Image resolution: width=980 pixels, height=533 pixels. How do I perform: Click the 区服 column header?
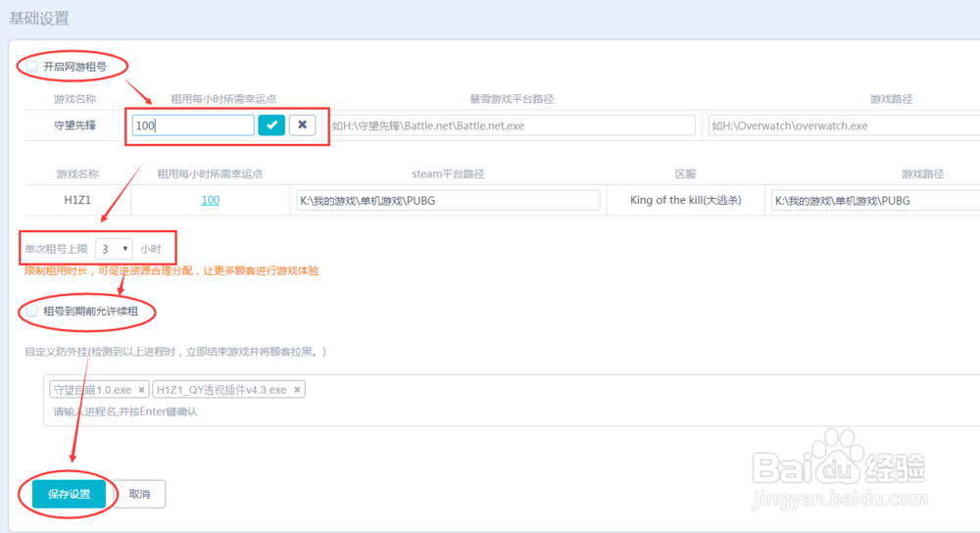click(686, 173)
